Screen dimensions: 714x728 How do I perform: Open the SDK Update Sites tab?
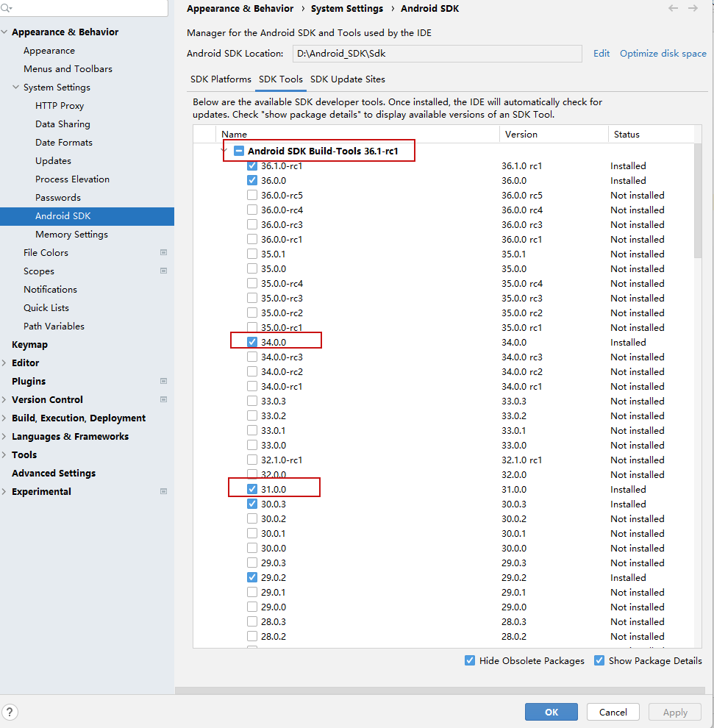click(x=348, y=79)
